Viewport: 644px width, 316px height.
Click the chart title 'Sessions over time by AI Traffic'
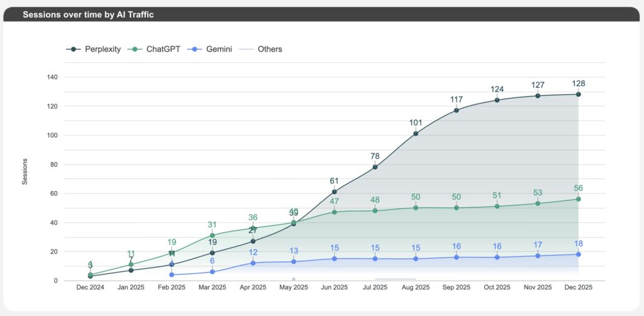pyautogui.click(x=88, y=15)
